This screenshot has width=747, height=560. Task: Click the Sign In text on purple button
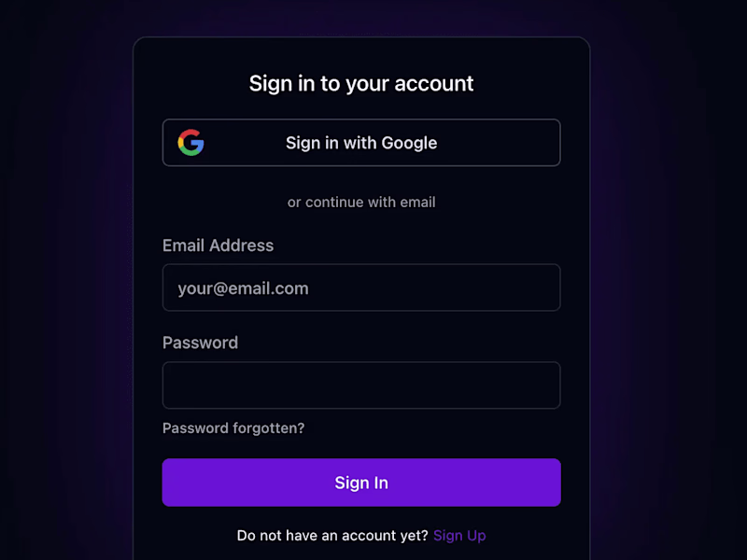(x=361, y=483)
